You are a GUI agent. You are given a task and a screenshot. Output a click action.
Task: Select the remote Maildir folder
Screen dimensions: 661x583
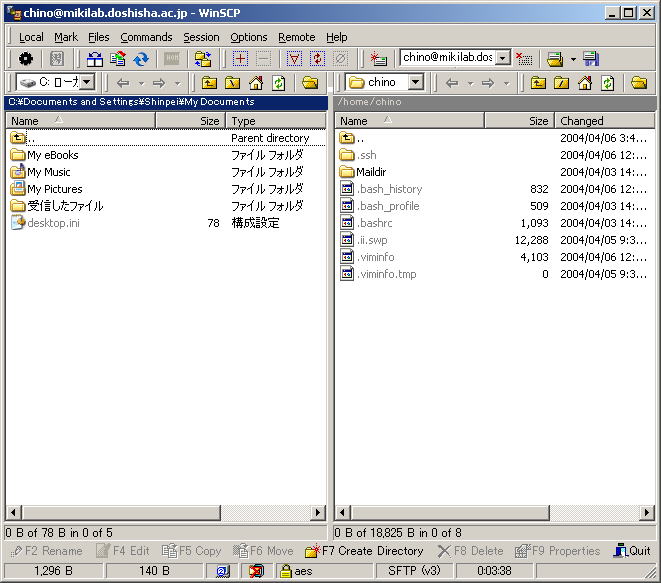coord(363,172)
